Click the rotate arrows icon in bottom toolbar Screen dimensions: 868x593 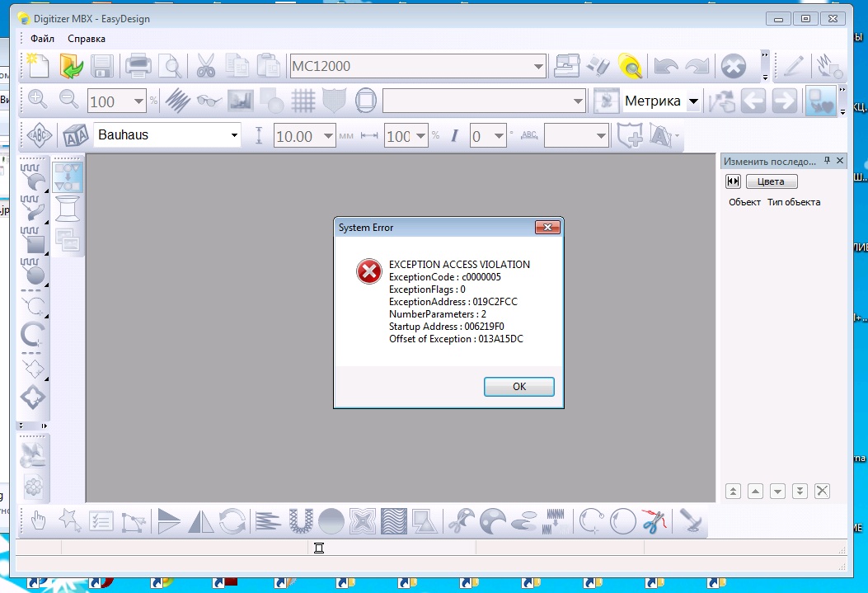(x=232, y=521)
